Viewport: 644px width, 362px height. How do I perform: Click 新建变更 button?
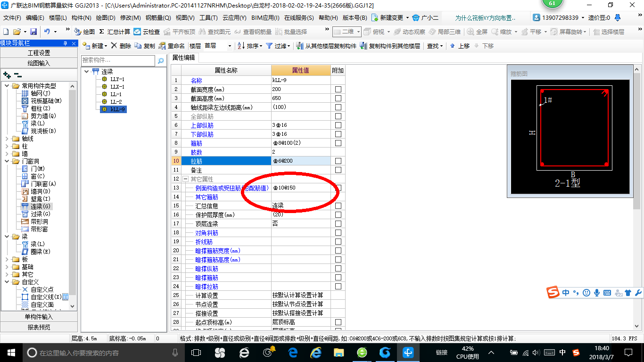pyautogui.click(x=390, y=18)
